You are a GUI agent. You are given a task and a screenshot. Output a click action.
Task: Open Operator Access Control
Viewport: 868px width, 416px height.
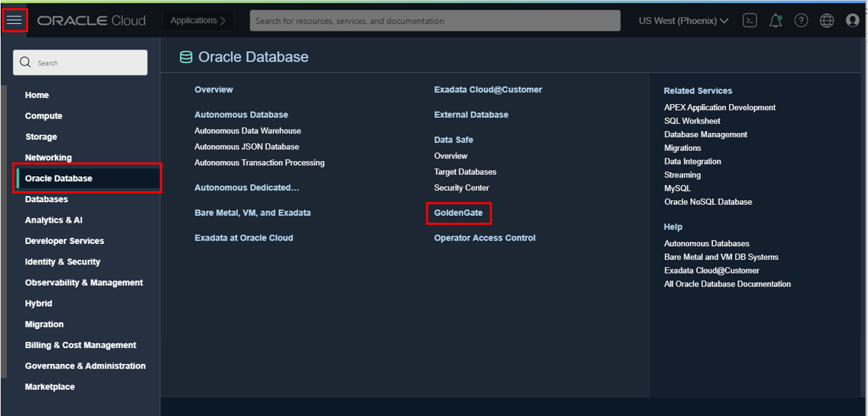pyautogui.click(x=485, y=238)
